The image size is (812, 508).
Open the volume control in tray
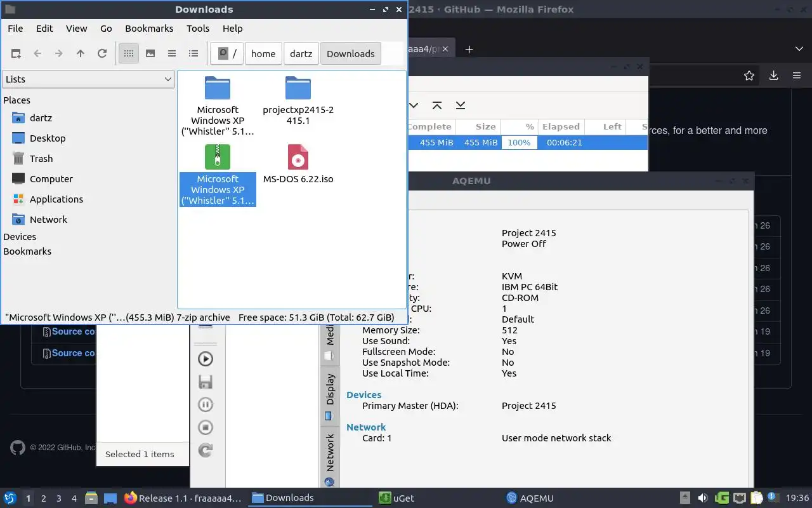[x=703, y=498]
